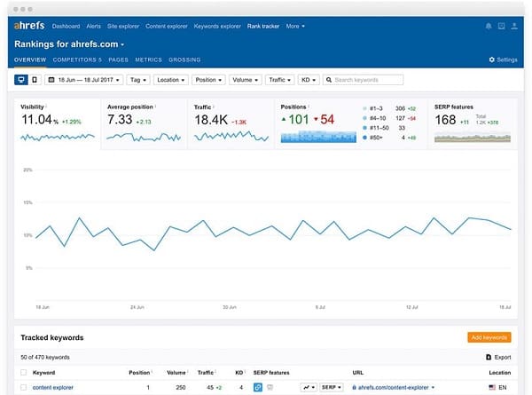532x395 pixels.
Task: Open the user account icon
Action: tap(514, 26)
